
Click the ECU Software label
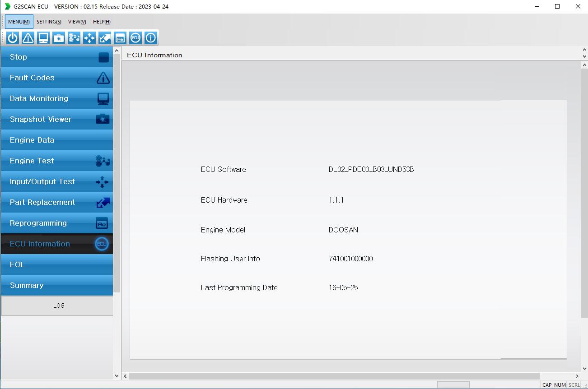[x=224, y=170]
